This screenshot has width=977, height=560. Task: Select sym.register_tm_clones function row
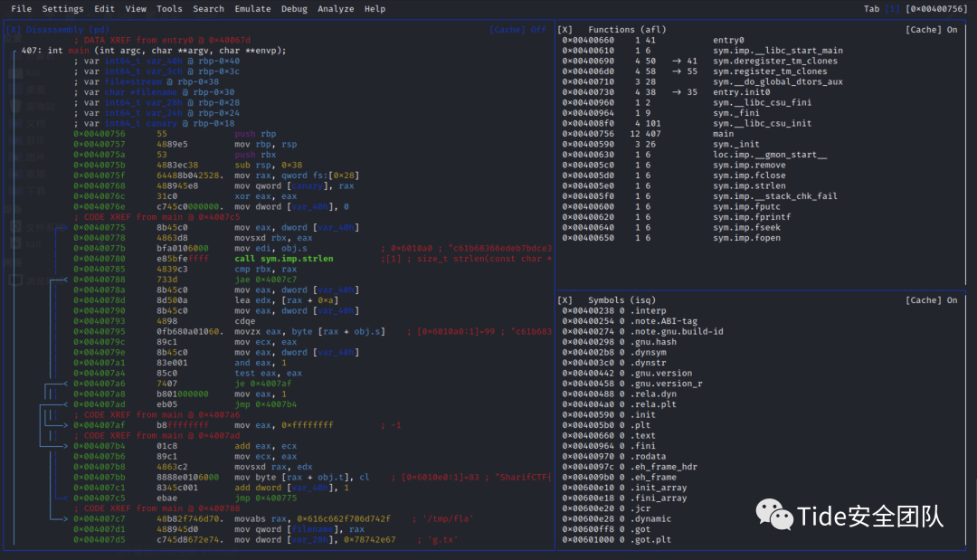click(695, 71)
